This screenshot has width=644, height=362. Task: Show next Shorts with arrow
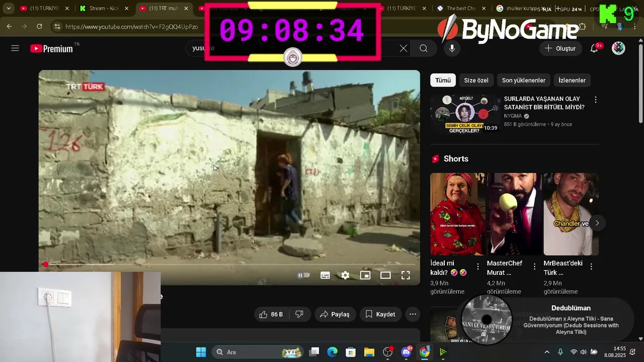597,223
